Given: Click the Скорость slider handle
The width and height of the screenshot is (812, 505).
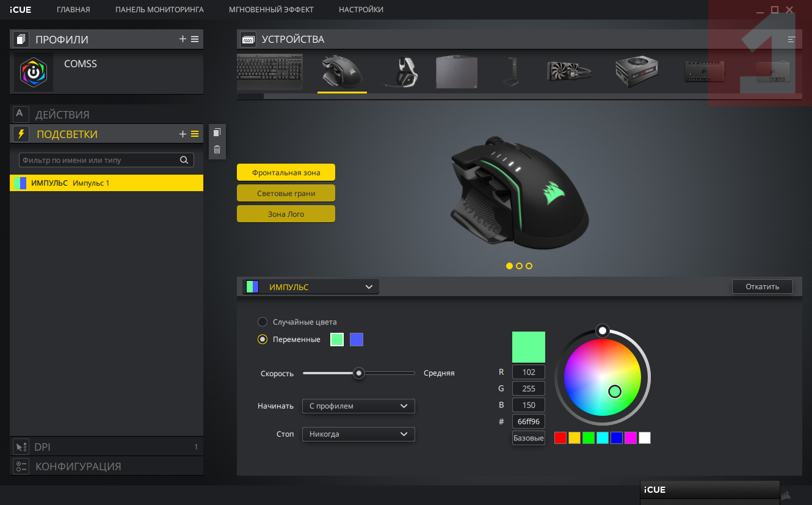Looking at the screenshot, I should click(359, 373).
